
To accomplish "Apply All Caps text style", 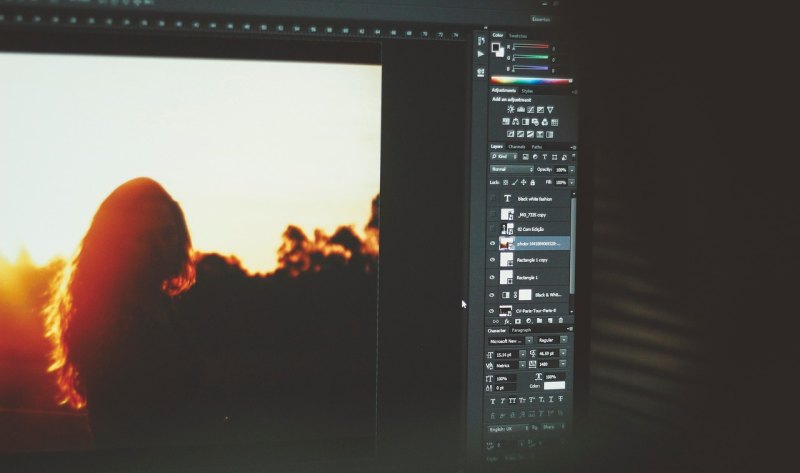I will [x=512, y=401].
